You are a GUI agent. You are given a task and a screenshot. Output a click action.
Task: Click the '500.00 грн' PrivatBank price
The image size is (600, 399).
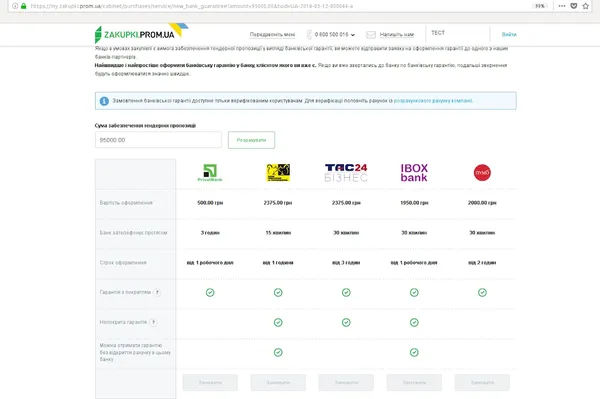coord(210,203)
